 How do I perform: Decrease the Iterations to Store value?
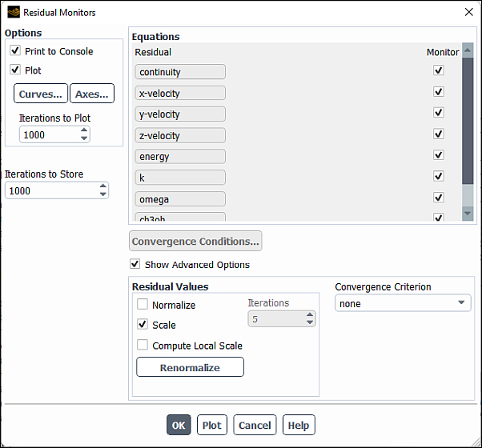102,195
